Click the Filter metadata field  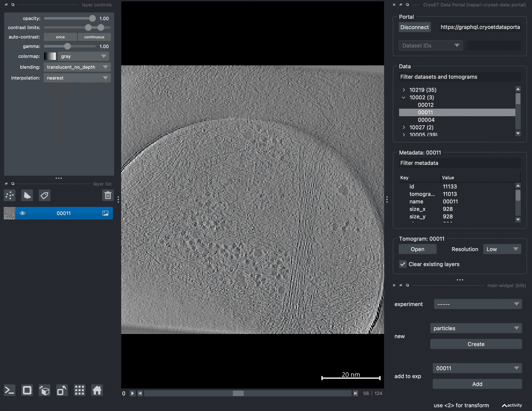point(460,163)
